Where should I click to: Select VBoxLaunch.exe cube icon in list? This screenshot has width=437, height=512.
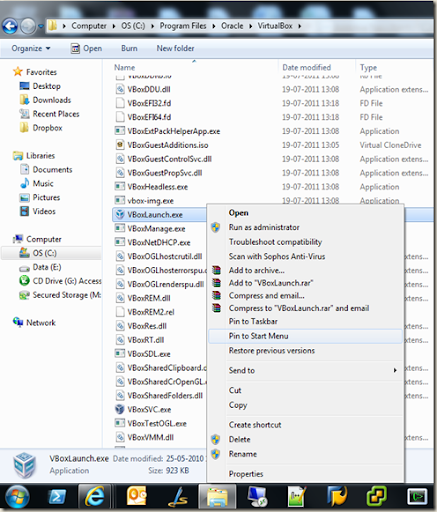120,215
